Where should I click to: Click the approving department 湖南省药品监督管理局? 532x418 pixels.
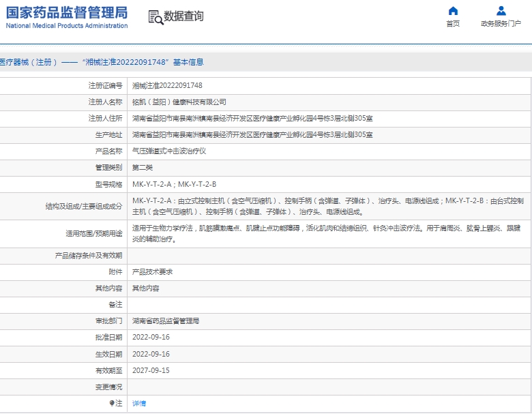pos(166,321)
